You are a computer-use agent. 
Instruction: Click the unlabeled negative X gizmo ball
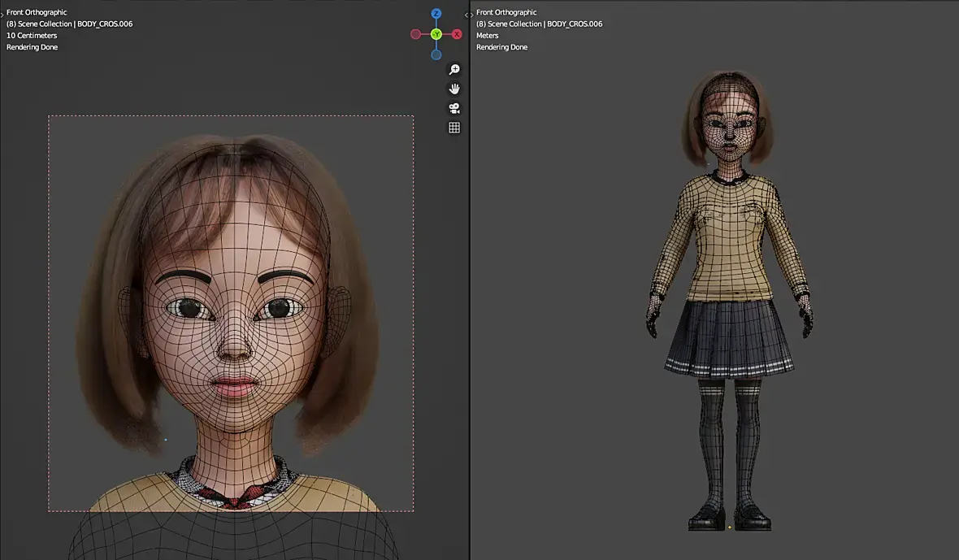pos(416,34)
